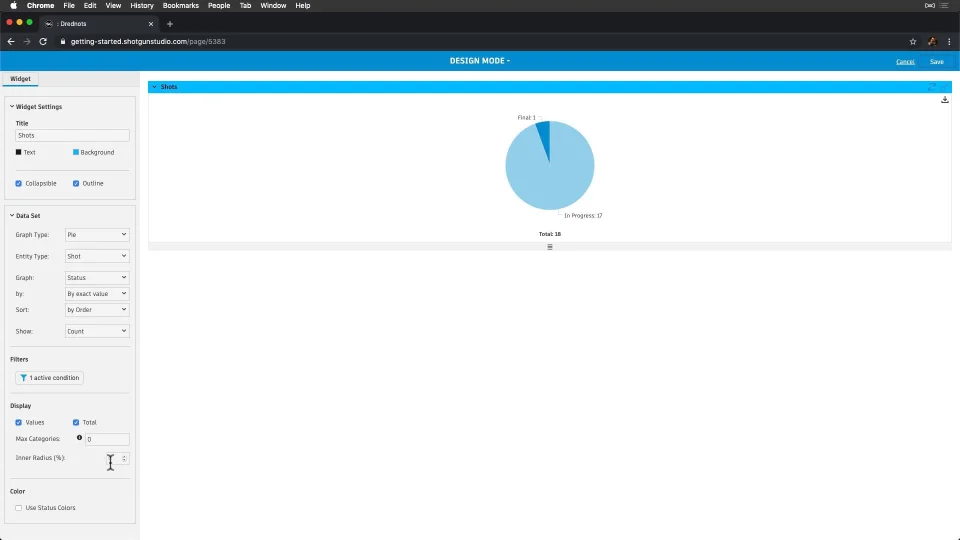Click the 'Final: 1' label

[527, 118]
